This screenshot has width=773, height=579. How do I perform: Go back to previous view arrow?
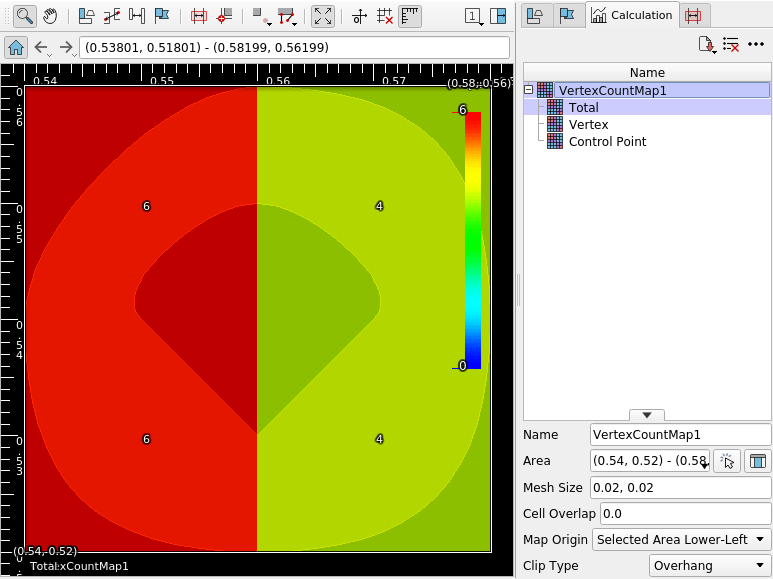[x=41, y=47]
